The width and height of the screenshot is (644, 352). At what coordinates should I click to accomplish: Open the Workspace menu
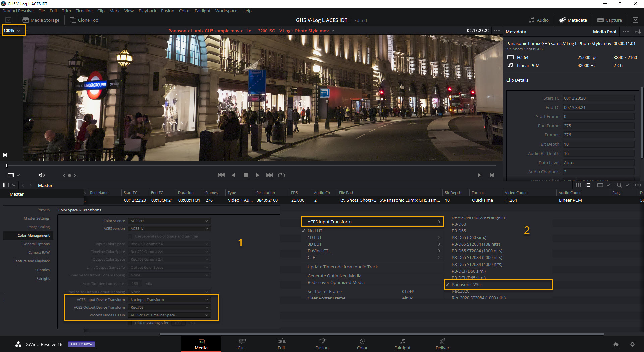pos(226,11)
